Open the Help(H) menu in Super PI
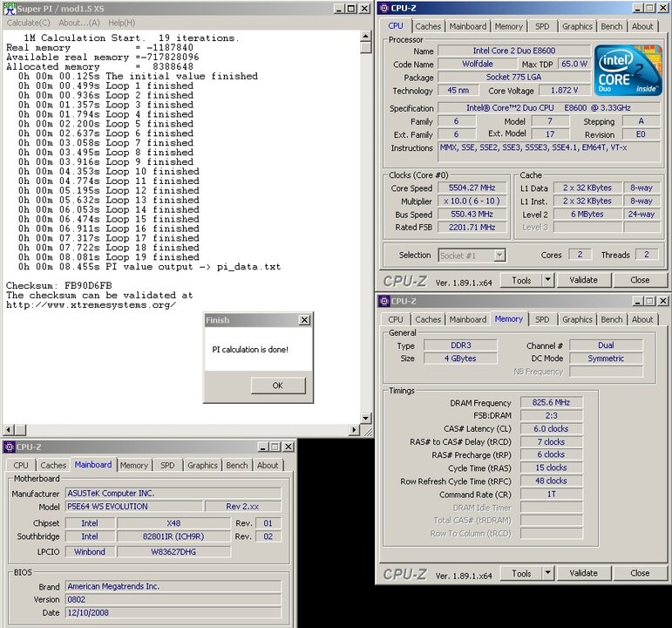Image resolution: width=672 pixels, height=628 pixels. [x=121, y=23]
